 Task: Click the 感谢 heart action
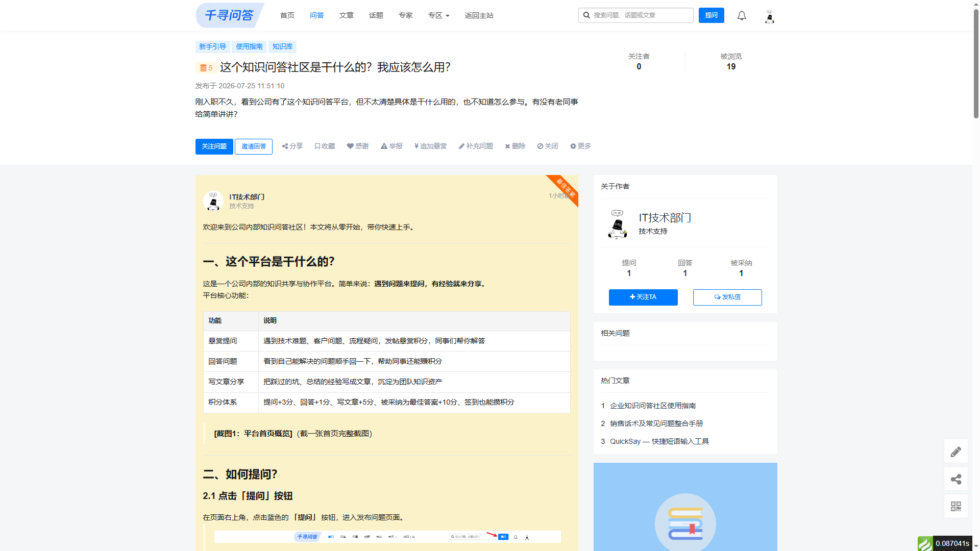point(358,146)
